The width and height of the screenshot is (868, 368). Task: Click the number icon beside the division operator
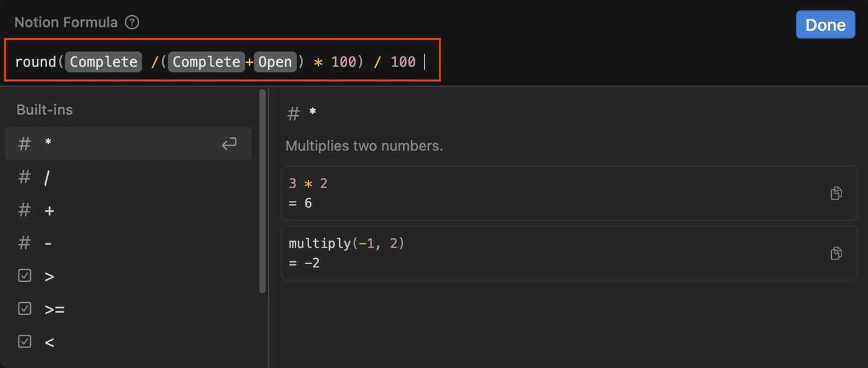[24, 176]
